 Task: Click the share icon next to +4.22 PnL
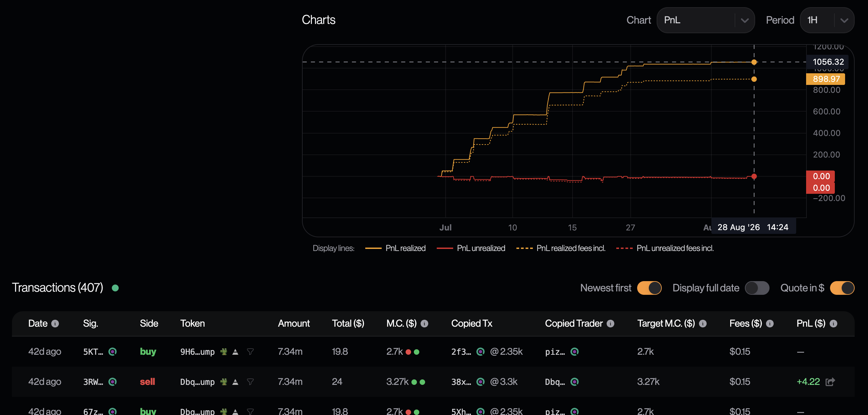(x=830, y=382)
